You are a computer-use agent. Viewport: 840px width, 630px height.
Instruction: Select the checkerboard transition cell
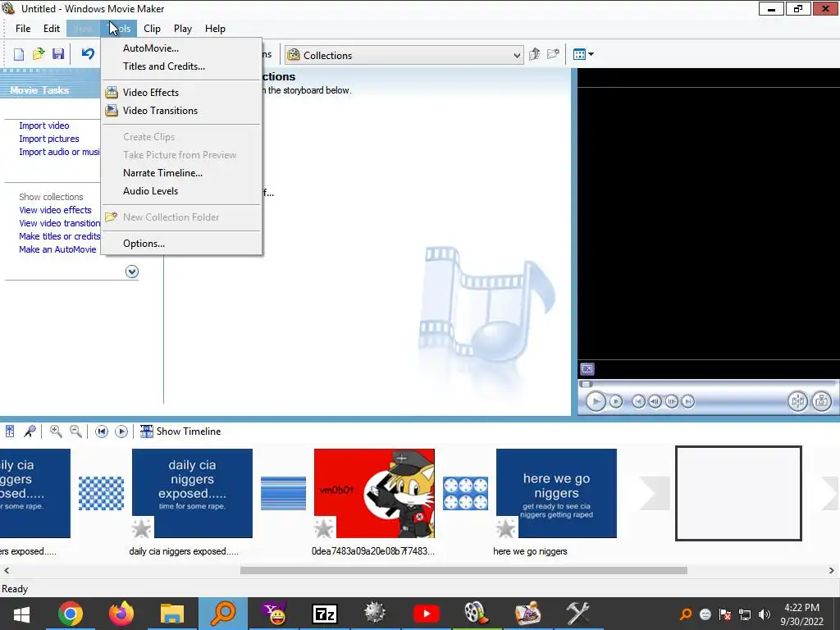(x=101, y=493)
